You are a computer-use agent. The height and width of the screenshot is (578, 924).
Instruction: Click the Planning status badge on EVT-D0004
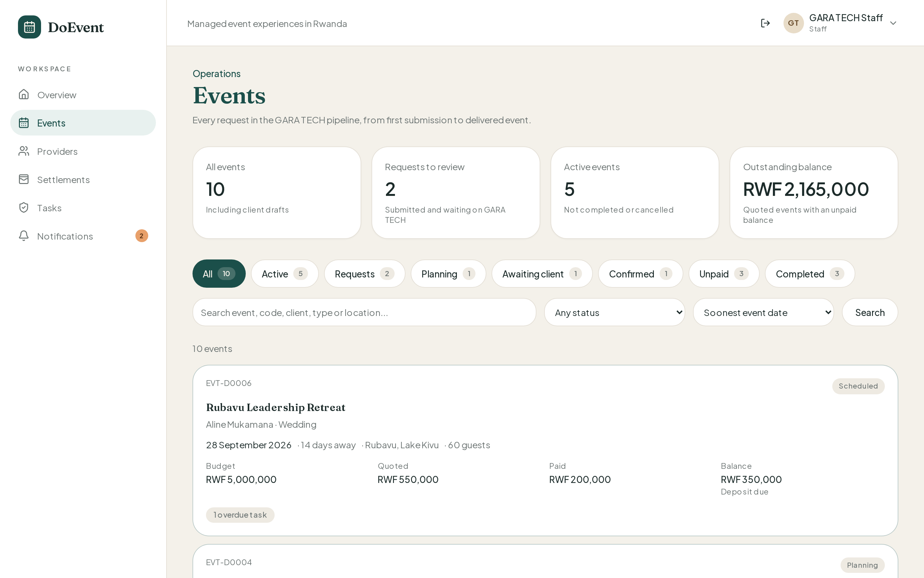pyautogui.click(x=862, y=565)
